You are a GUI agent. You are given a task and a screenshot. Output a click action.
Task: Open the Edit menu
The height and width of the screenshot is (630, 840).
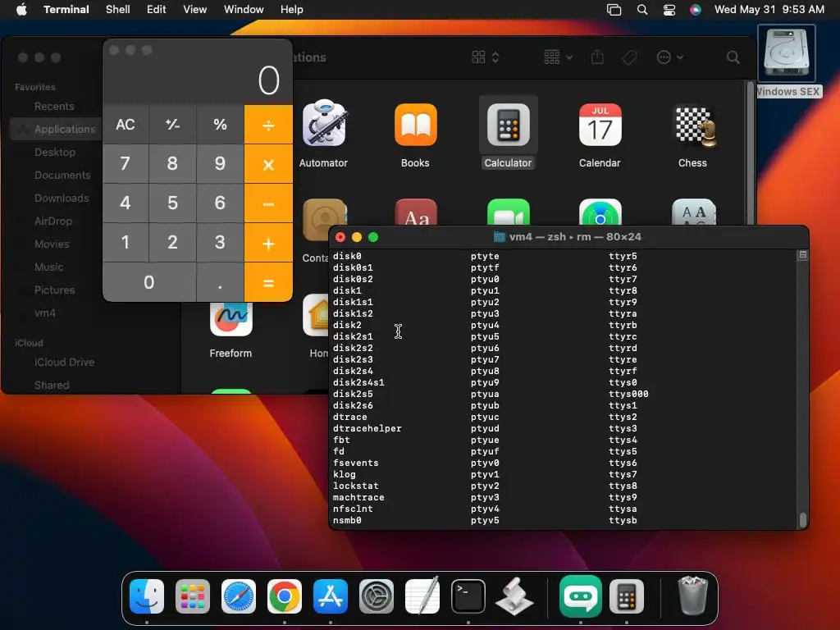(x=157, y=10)
